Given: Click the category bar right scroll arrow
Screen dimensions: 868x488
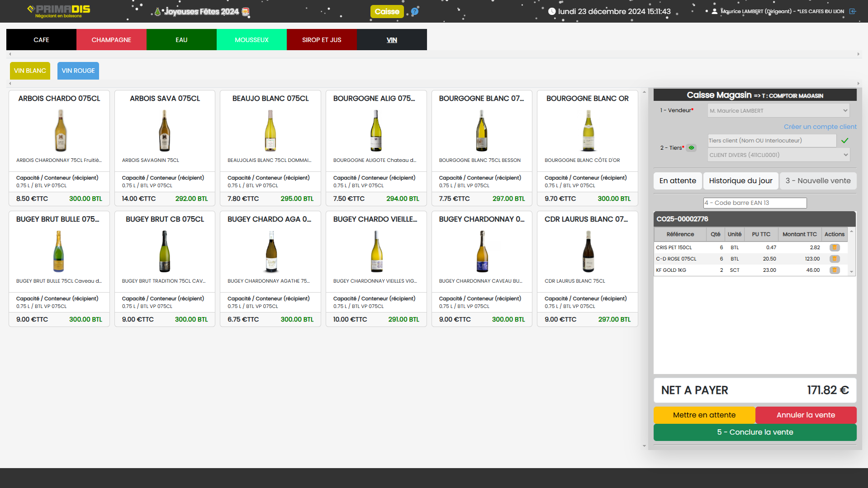Looking at the screenshot, I should (x=858, y=54).
